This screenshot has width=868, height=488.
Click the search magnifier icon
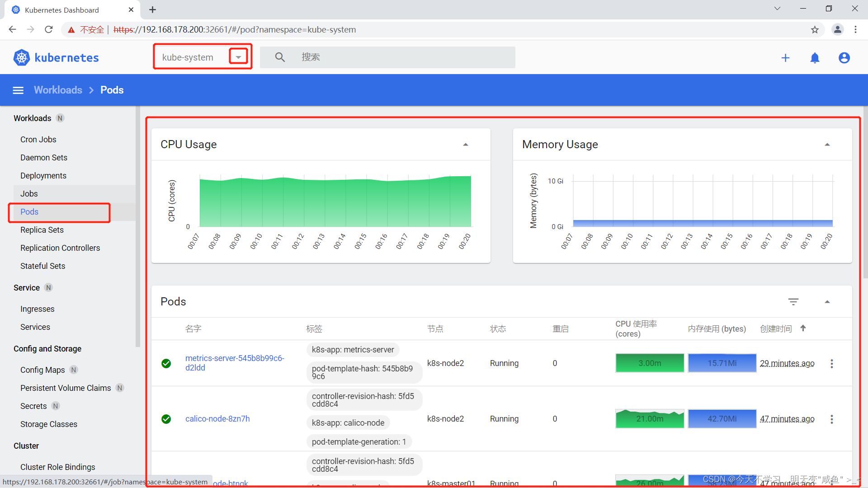(x=279, y=57)
